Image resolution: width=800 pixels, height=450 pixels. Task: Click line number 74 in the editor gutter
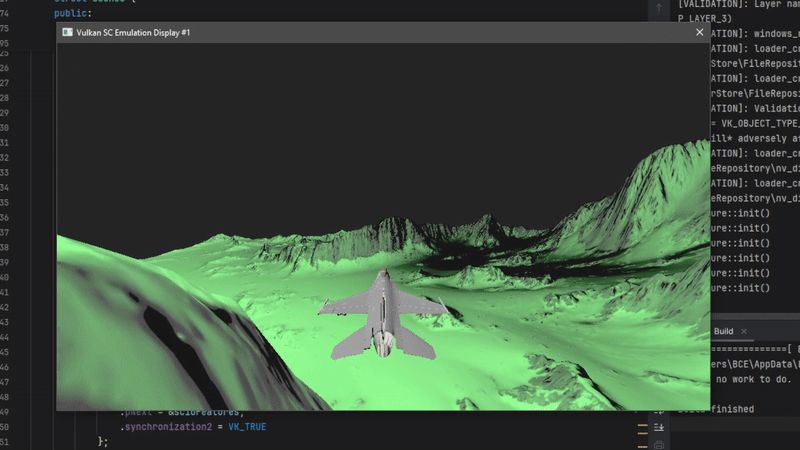[x=5, y=13]
